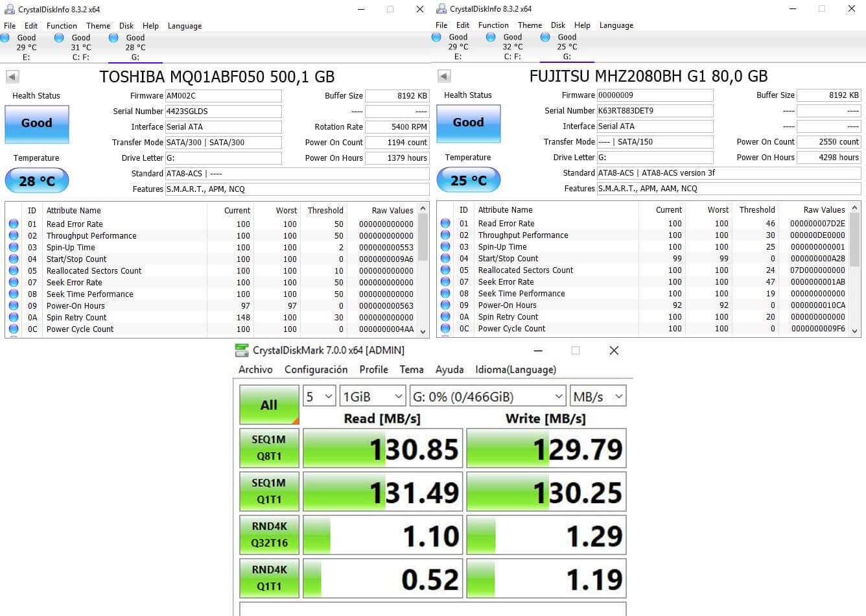
Task: Run the SEQ1M Q1T1 test
Action: pyautogui.click(x=269, y=491)
